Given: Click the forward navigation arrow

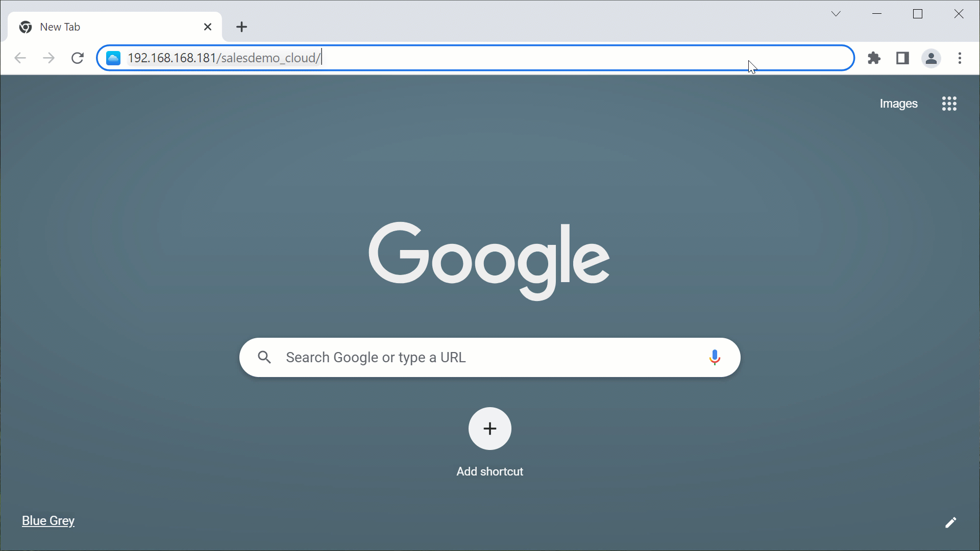Looking at the screenshot, I should pyautogui.click(x=48, y=58).
